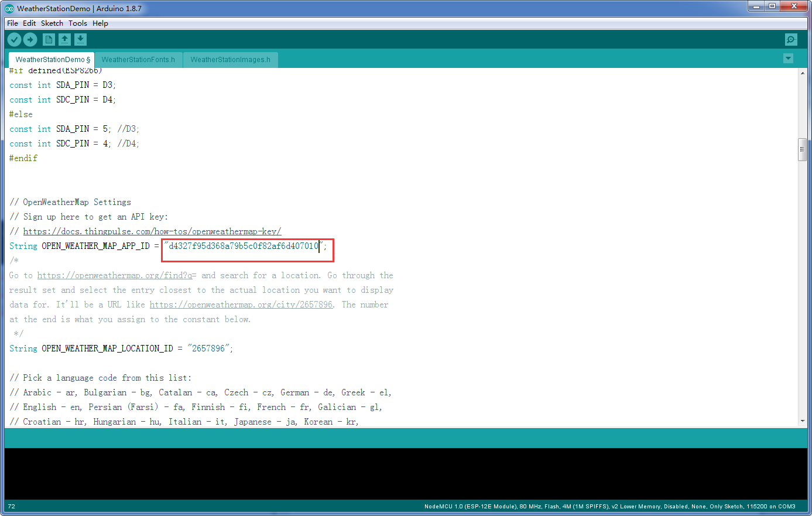Click the line 'const int SDC_PIN = D4;'
The image size is (812, 516).
[x=63, y=100]
